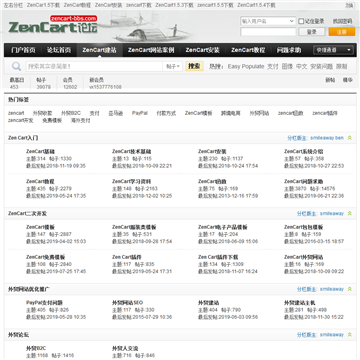The height and width of the screenshot is (360, 360).
Task: Click the search magnifier icon
Action: click(16, 66)
